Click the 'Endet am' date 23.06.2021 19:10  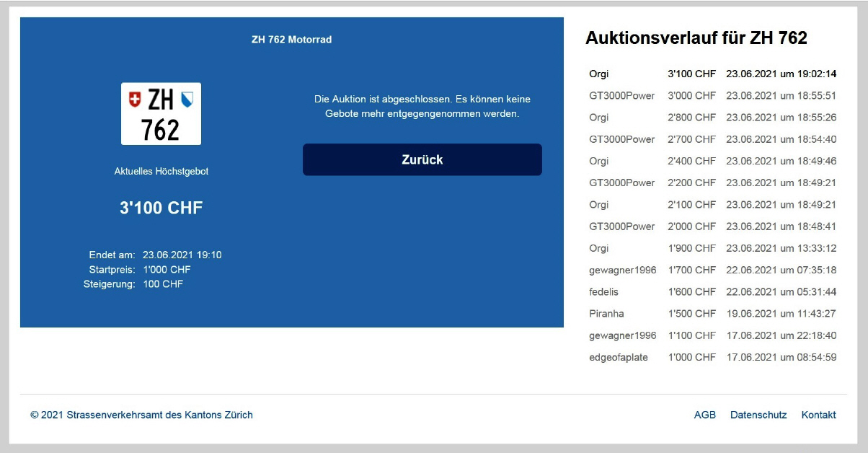[x=182, y=255]
